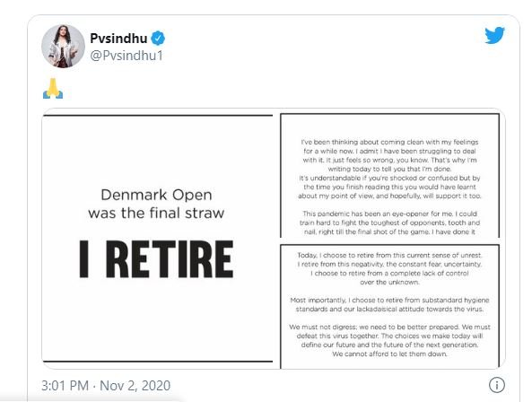Click the line 'writing today to tell you that I'm done'
The width and height of the screenshot is (532, 402).
pos(389,169)
